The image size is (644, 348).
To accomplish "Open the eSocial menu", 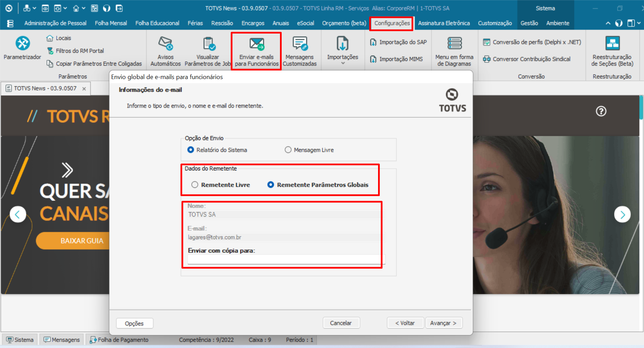I will click(306, 23).
